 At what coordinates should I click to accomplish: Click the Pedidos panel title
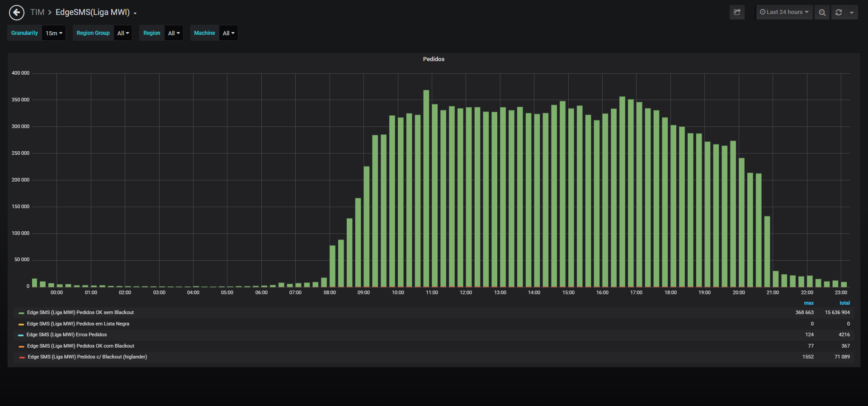[x=434, y=59]
